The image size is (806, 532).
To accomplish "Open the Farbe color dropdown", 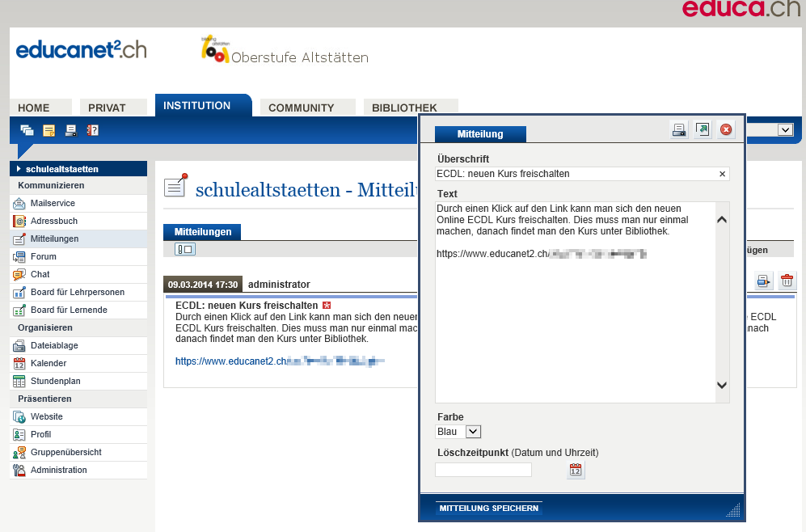I will coord(473,432).
